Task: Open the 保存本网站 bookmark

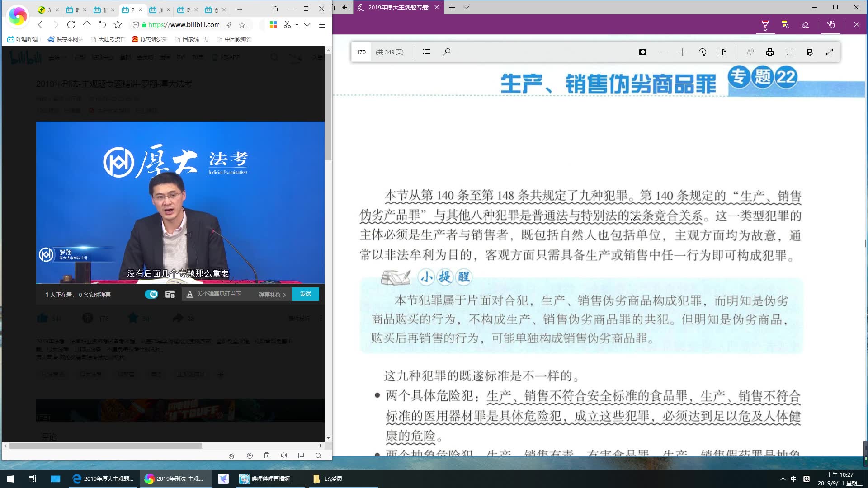Action: tap(65, 39)
